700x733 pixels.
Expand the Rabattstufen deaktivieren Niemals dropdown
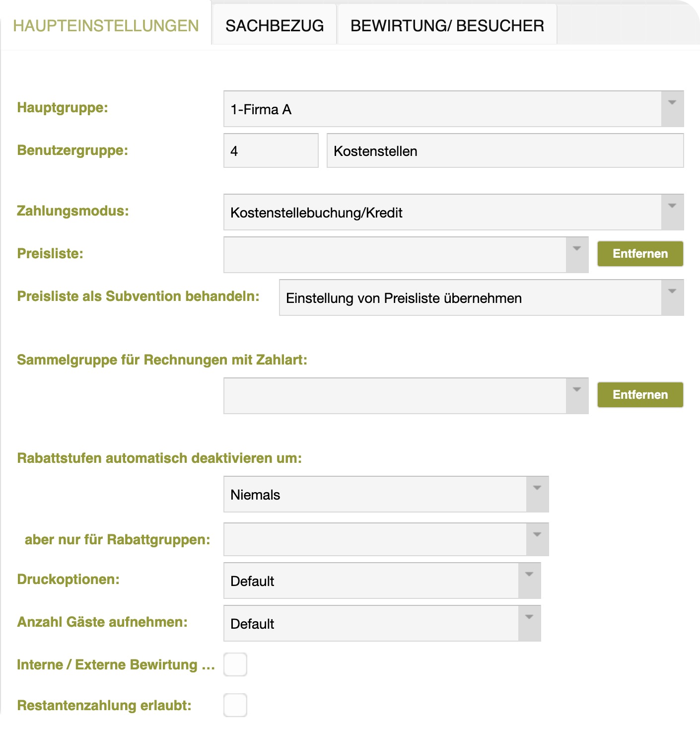[x=537, y=494]
